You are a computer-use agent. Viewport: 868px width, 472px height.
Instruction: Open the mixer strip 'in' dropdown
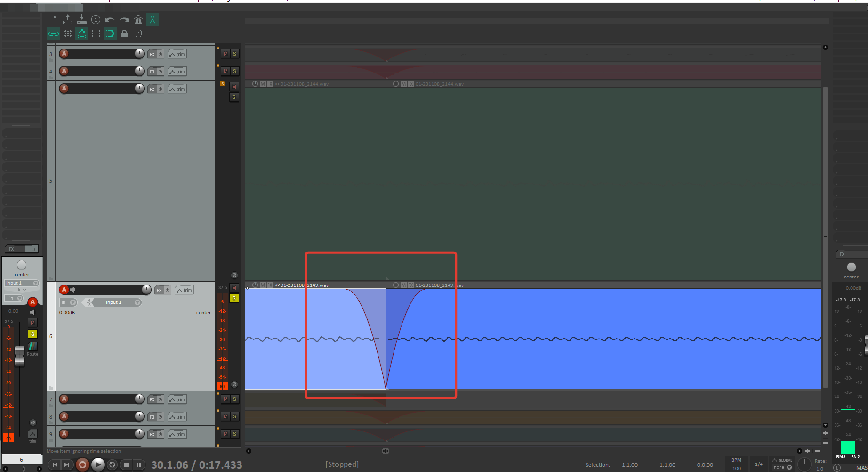click(14, 298)
